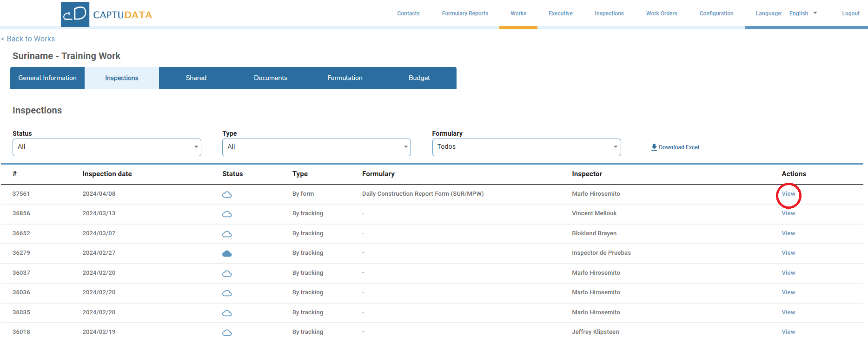Image resolution: width=868 pixels, height=338 pixels.
Task: View inspection 37561 details
Action: pos(788,194)
